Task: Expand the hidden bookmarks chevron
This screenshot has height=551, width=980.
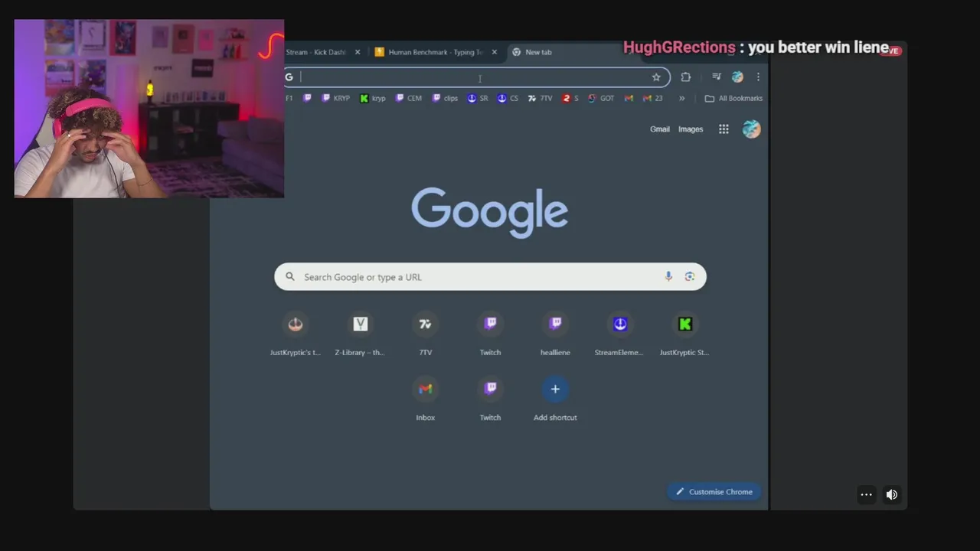Action: [681, 99]
